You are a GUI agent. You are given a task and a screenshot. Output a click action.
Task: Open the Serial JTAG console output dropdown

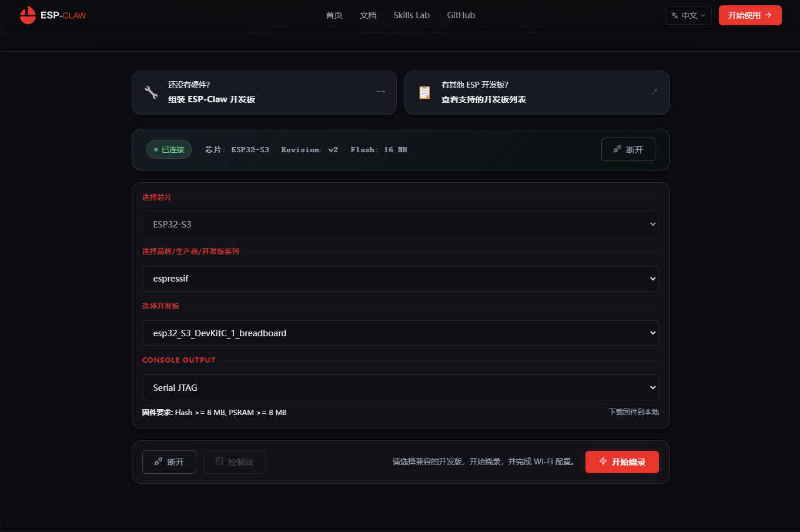pyautogui.click(x=400, y=387)
